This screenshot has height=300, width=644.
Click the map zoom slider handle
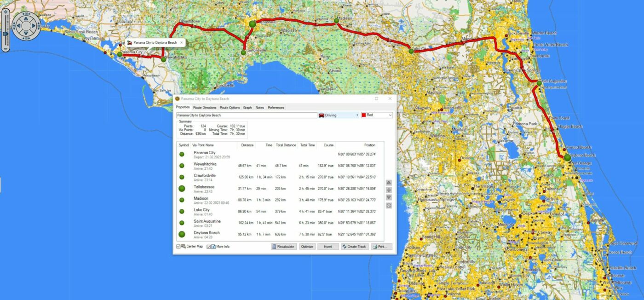5,34
